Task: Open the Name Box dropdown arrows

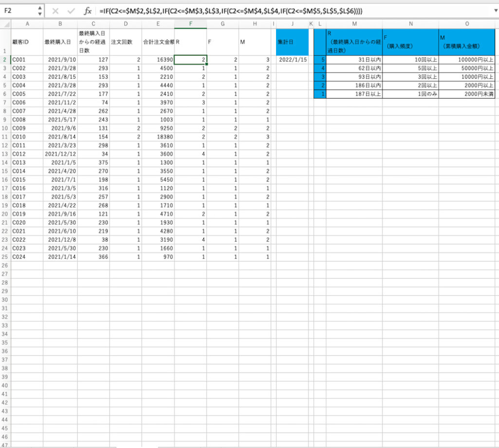Action: 40,11
